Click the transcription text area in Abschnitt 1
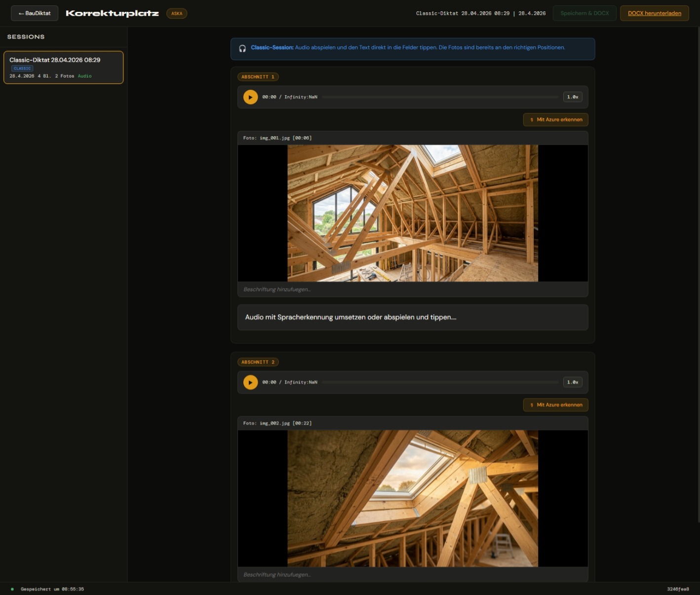Screen dimensions: 700x595 point(413,317)
